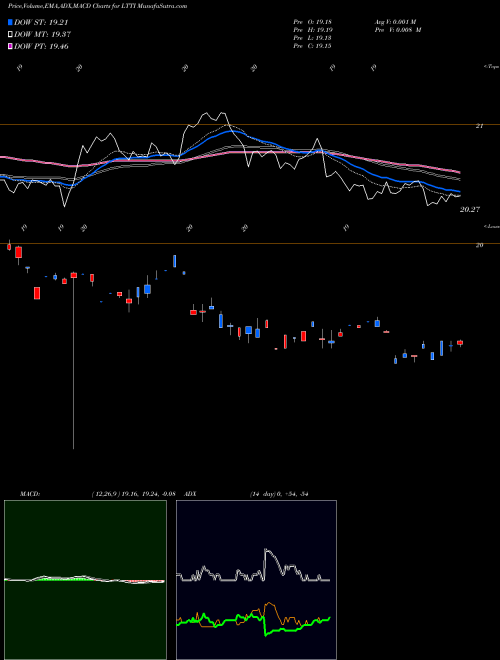The image size is (500, 660).
Task: Click the '<Lows' marker label
Action: point(492,226)
